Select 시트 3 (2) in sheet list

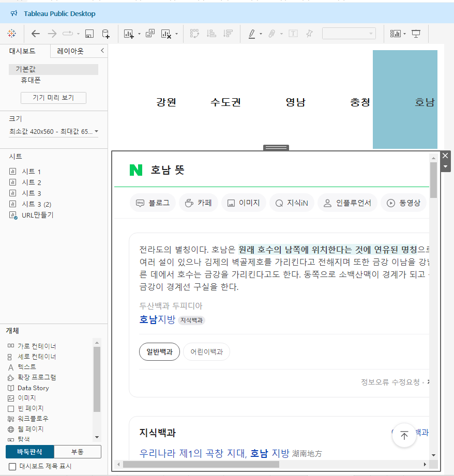(36, 204)
